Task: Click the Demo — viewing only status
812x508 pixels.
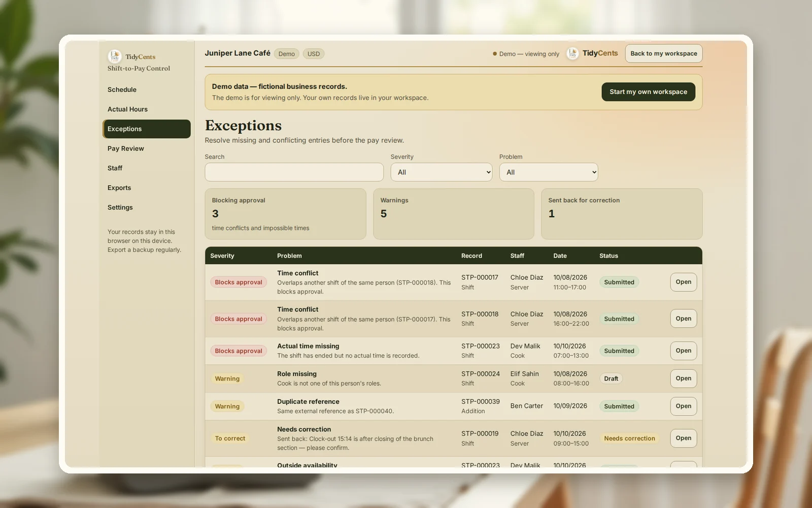Action: click(526, 54)
